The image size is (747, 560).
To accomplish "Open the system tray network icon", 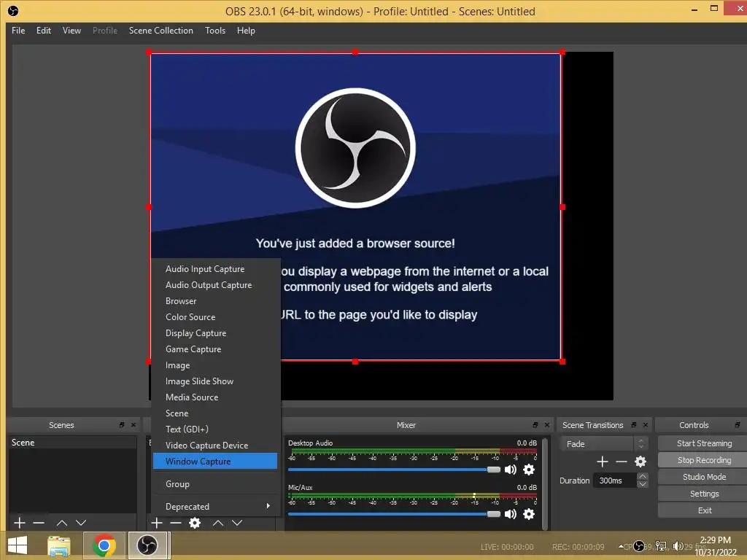I will (661, 546).
